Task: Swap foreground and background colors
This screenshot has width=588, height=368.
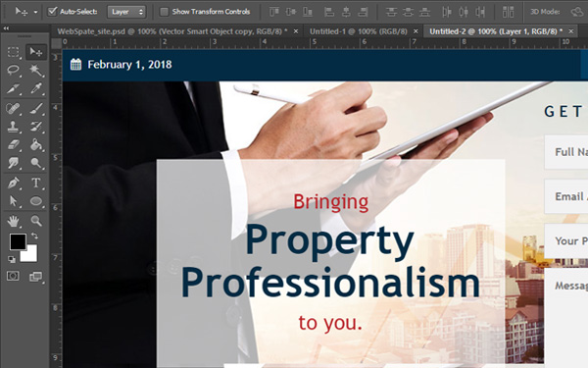Action: point(34,236)
